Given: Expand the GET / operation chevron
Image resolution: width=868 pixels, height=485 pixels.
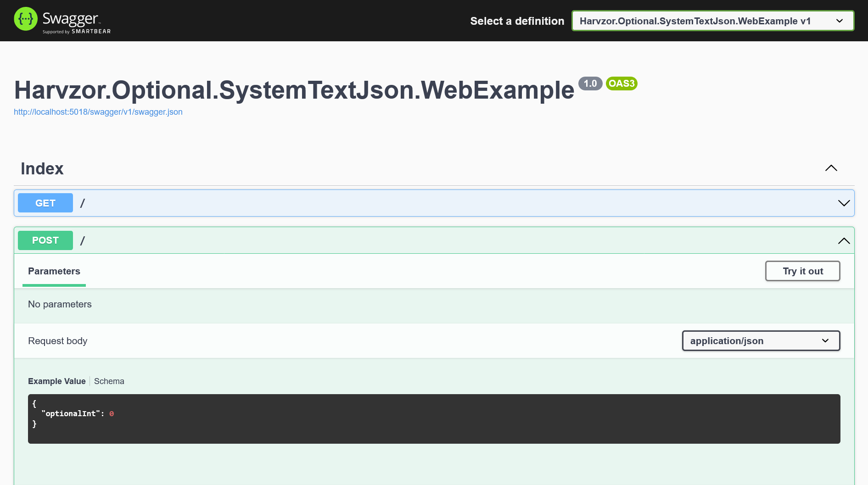Looking at the screenshot, I should 844,203.
